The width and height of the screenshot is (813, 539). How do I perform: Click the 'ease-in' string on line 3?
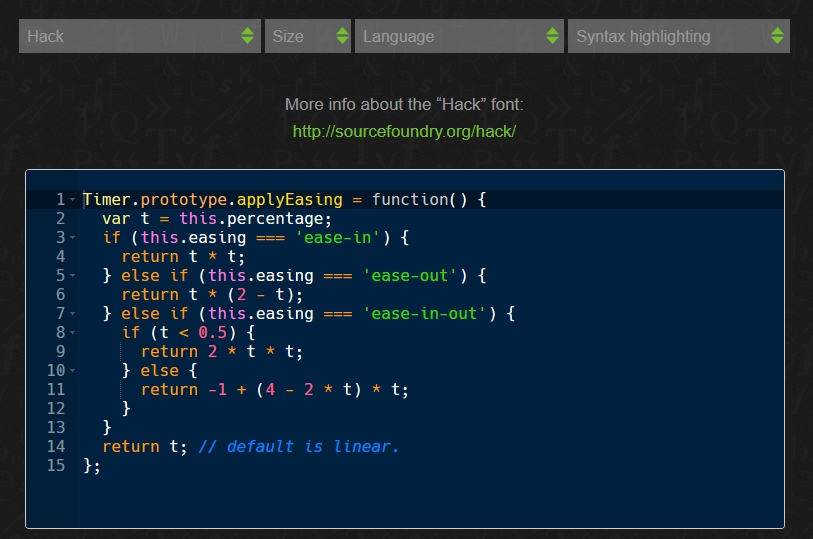click(338, 237)
